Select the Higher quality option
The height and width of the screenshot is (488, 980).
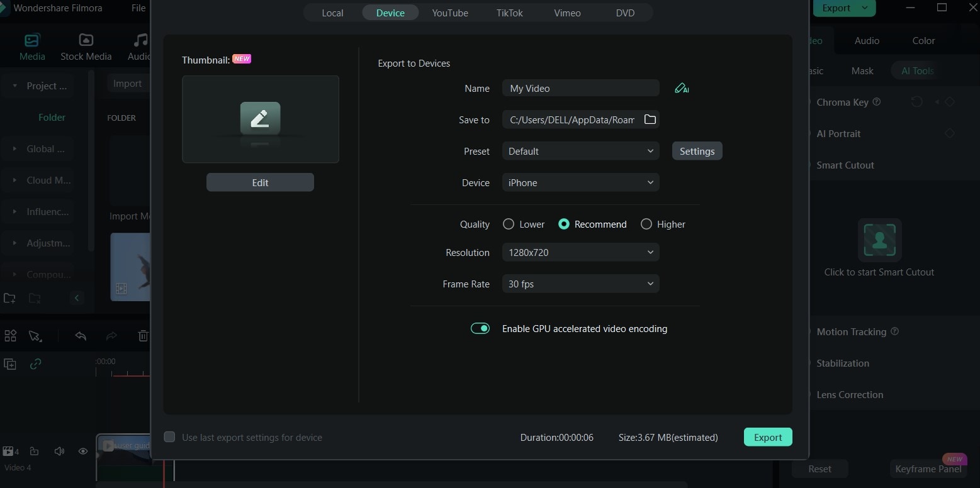663,224
